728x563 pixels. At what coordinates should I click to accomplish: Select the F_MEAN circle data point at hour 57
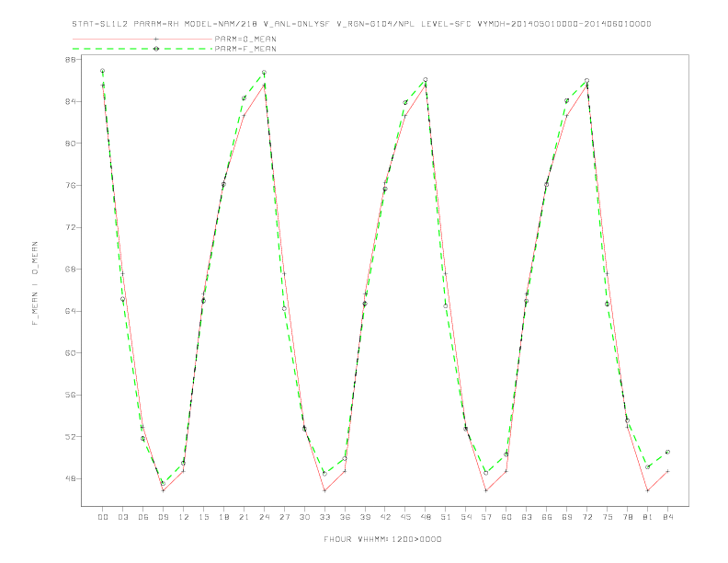click(486, 473)
